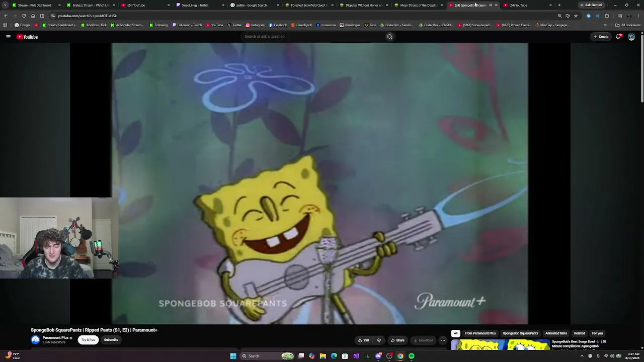Select the All filter chip
This screenshot has height=362, width=644.
tap(455, 333)
